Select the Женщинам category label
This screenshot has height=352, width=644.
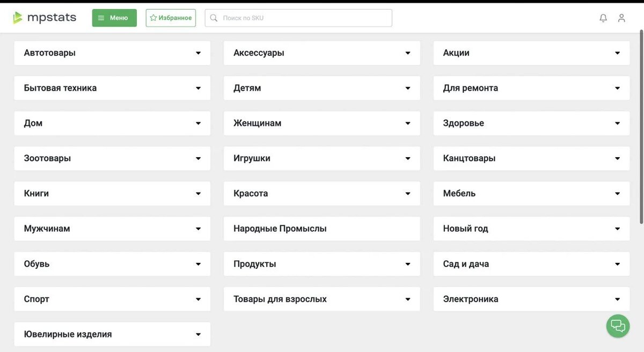click(x=258, y=123)
